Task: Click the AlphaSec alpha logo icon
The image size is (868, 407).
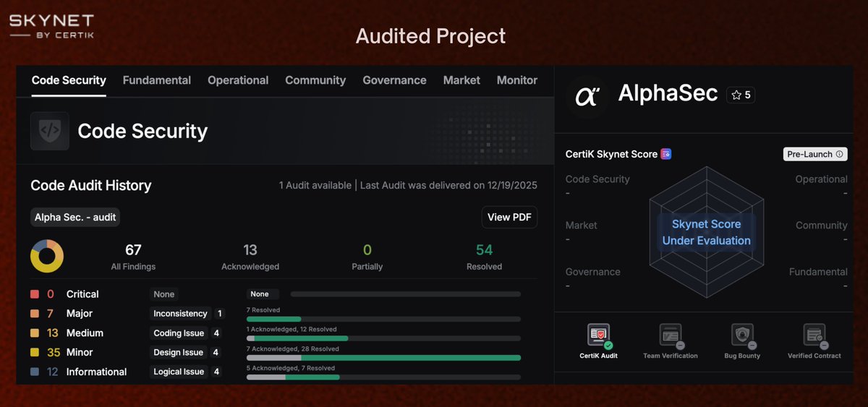Action: pyautogui.click(x=587, y=97)
